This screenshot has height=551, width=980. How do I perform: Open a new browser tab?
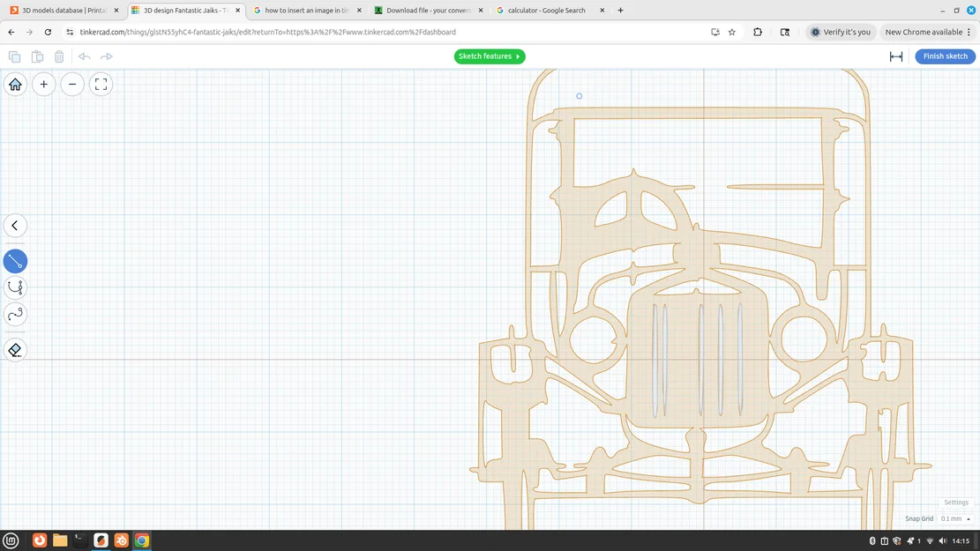pyautogui.click(x=621, y=11)
